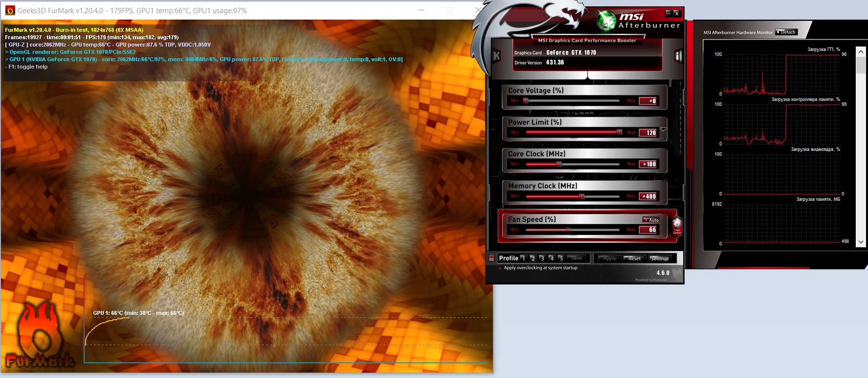Select profile slot 1
Image resolution: width=868 pixels, height=378 pixels.
coord(523,258)
